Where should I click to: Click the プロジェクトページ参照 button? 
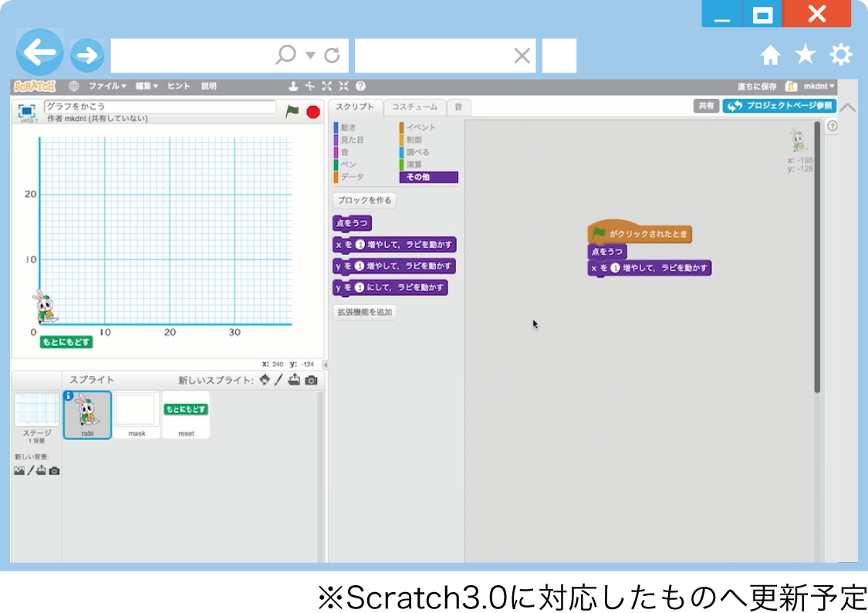[x=779, y=106]
